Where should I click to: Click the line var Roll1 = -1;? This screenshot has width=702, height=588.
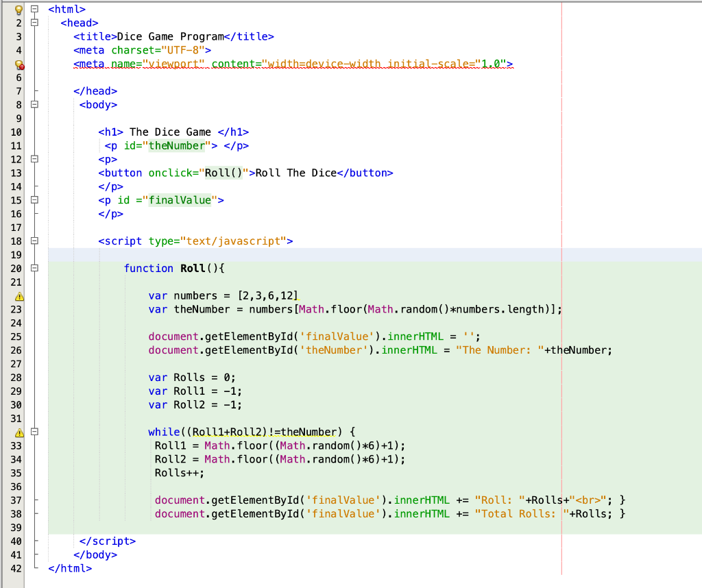[x=195, y=391]
